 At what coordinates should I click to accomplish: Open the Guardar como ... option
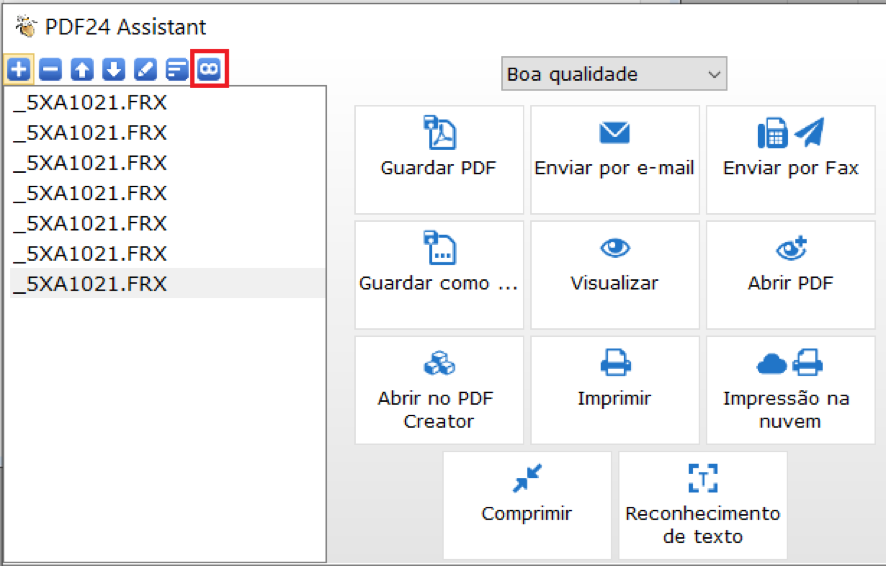[x=439, y=275]
